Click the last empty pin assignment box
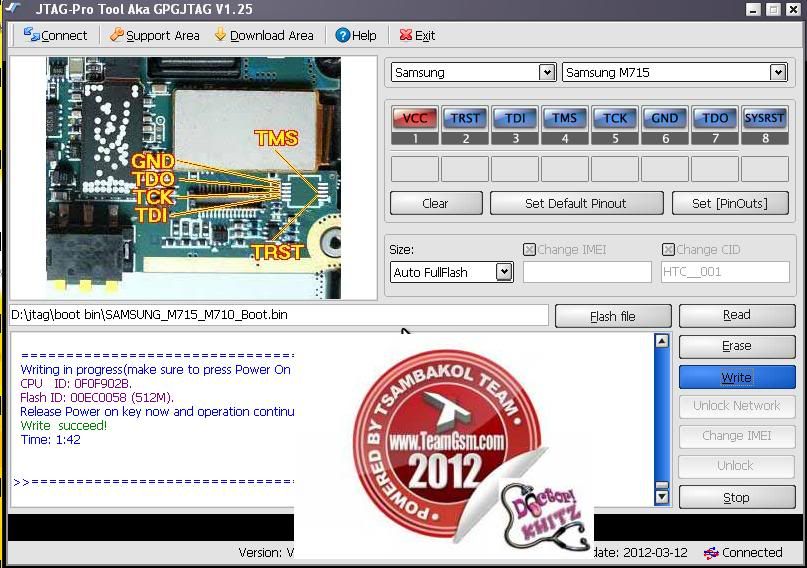 [x=765, y=169]
